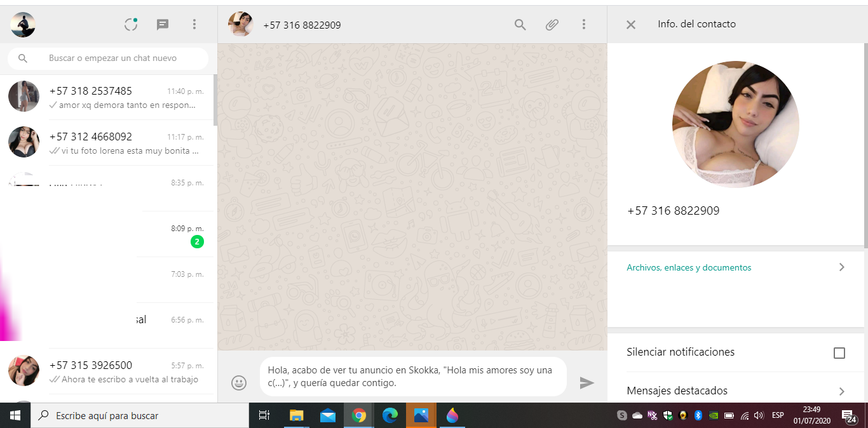The width and height of the screenshot is (868, 428).
Task: Expand Mensajes destacados chevron
Action: pyautogui.click(x=841, y=391)
